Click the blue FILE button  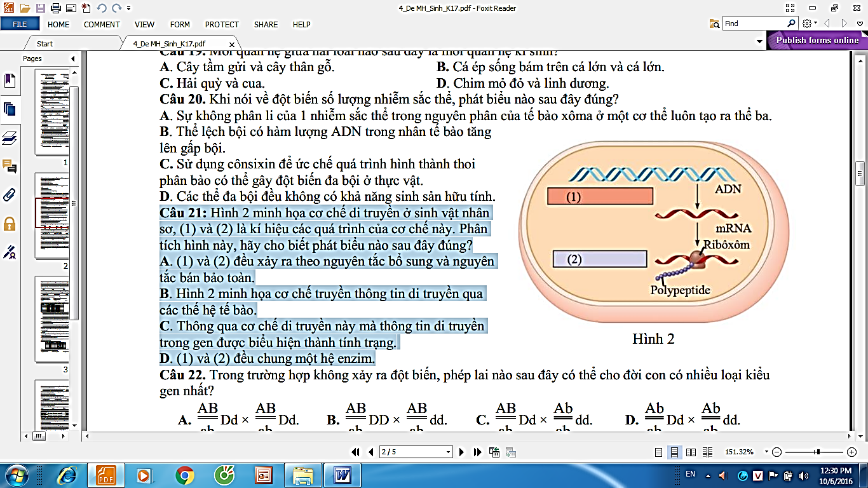[20, 24]
